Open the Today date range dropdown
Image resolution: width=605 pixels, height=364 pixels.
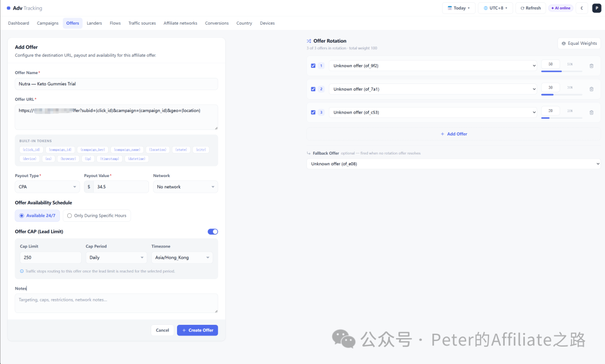pyautogui.click(x=458, y=8)
